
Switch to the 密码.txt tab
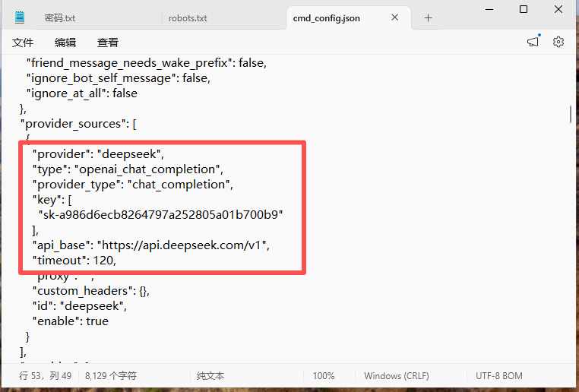[60, 18]
